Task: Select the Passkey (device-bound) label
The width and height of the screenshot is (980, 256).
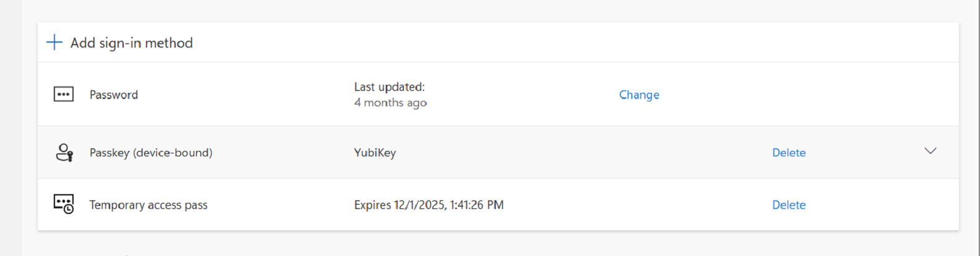Action: [151, 153]
